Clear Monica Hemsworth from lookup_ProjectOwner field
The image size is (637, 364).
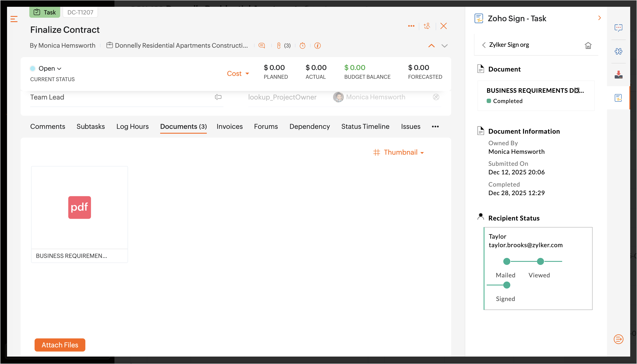[x=436, y=97]
